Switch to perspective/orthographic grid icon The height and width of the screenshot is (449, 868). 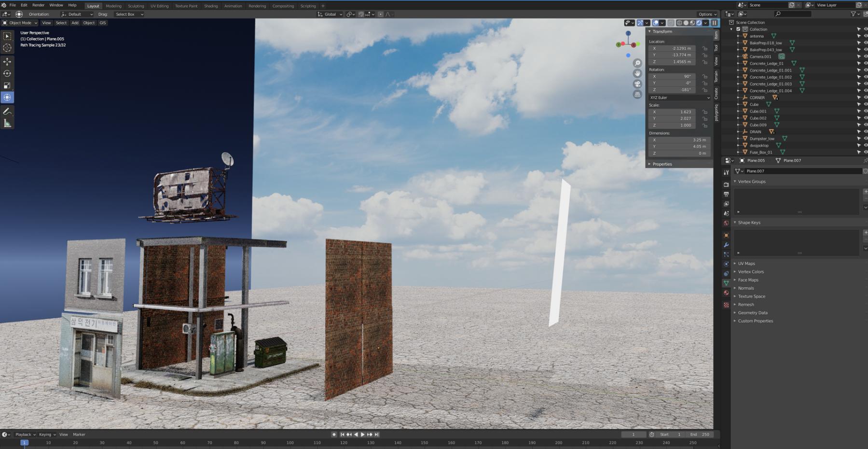[x=637, y=95]
